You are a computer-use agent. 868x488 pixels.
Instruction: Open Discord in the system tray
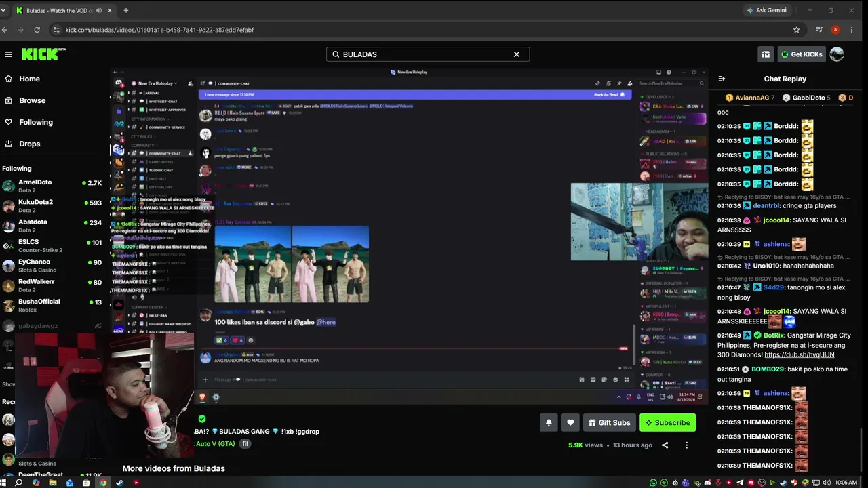pos(707,483)
